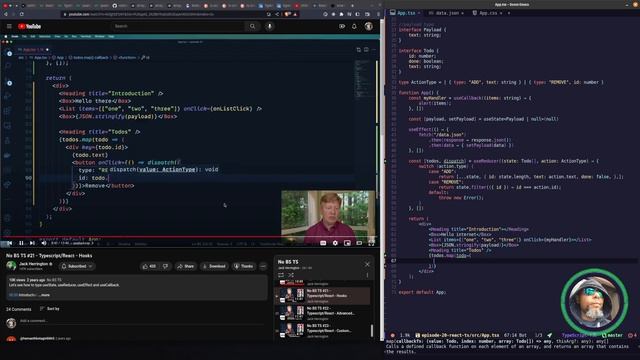Go to previous video in player
This screenshot has height=360, width=640.
pyautogui.click(x=9, y=243)
